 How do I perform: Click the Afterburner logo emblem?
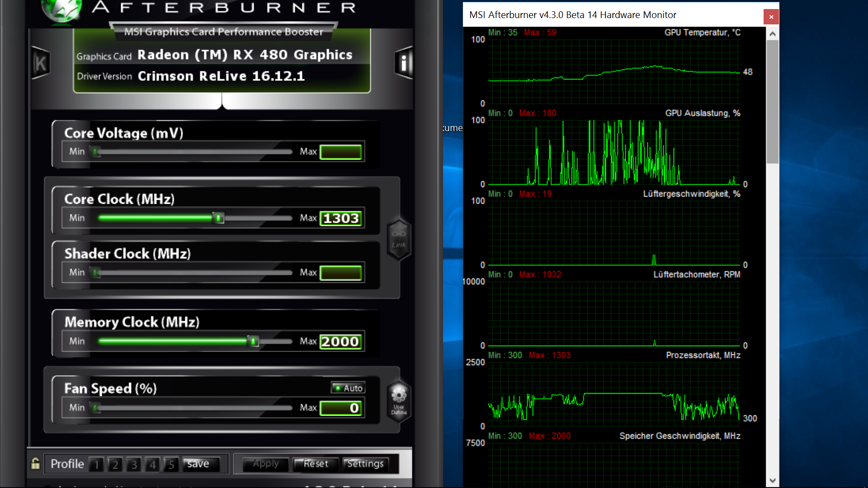click(x=62, y=9)
